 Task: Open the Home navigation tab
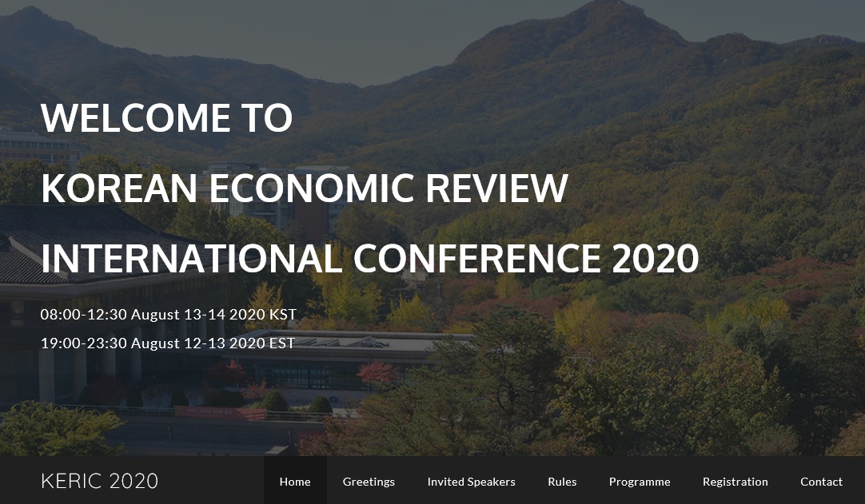tap(295, 482)
